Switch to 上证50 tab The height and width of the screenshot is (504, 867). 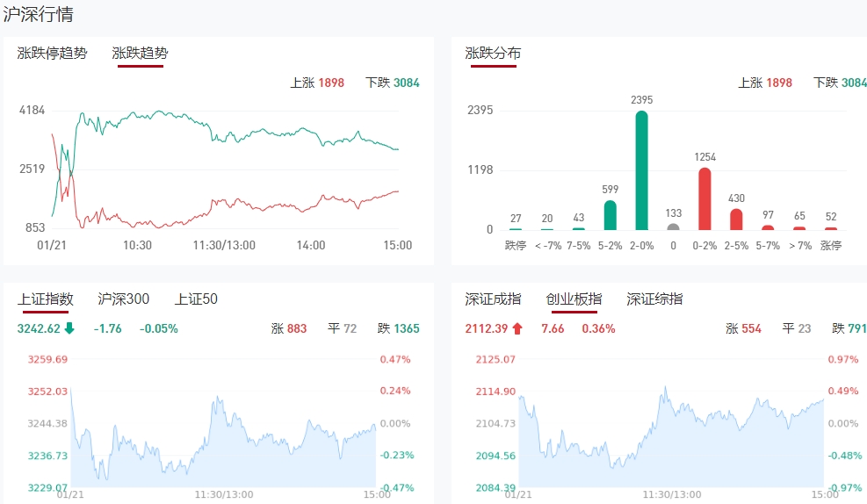coord(196,299)
